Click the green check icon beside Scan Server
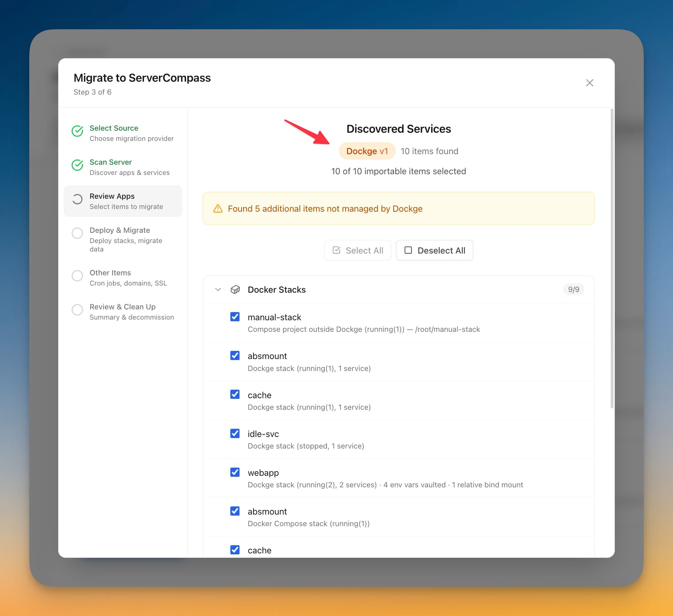This screenshot has height=616, width=673. (x=78, y=165)
